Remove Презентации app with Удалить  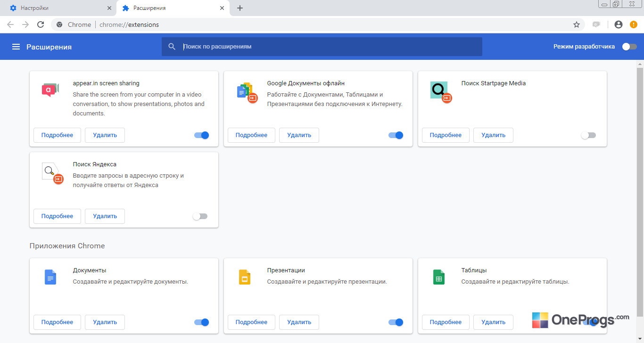click(299, 322)
